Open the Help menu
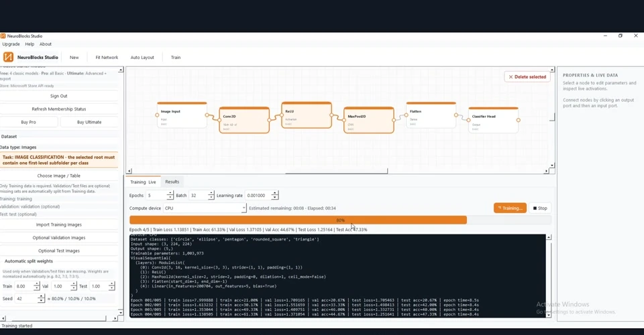Screen dimensions: 644x335 click(30, 44)
